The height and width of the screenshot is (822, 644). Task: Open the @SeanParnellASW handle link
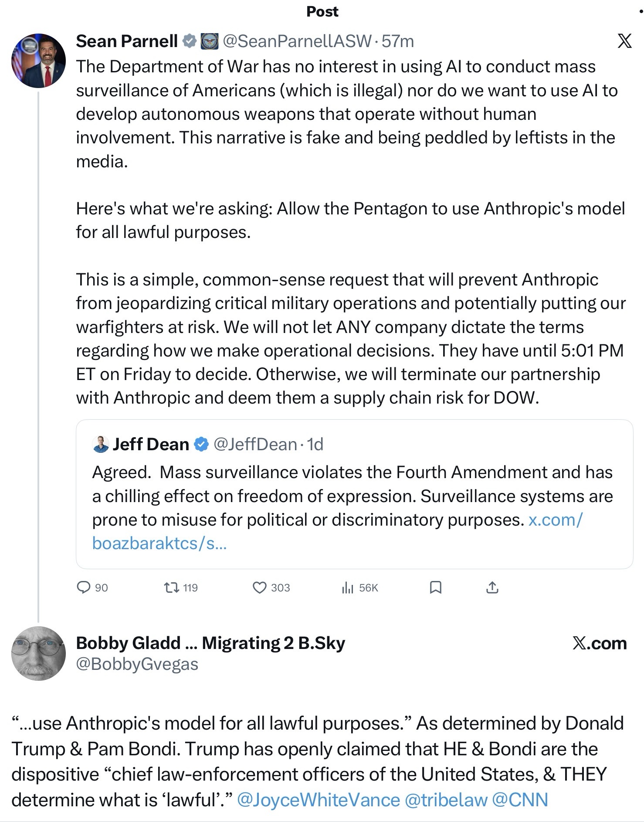tap(297, 41)
